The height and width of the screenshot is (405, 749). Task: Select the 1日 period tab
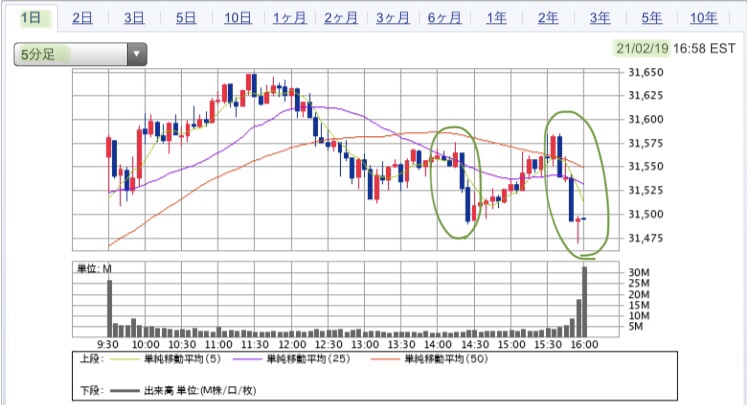pos(31,18)
